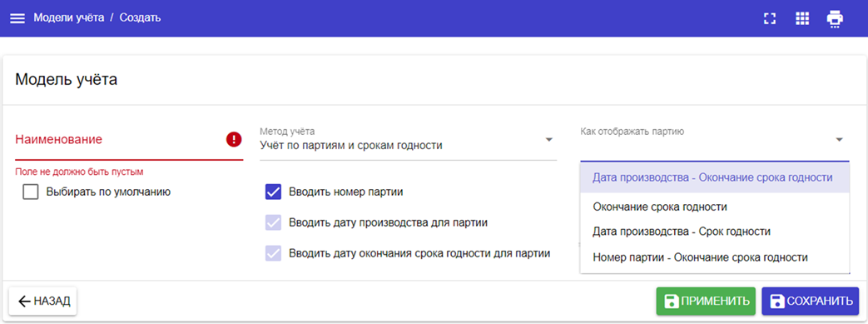This screenshot has width=868, height=324.
Task: Pick Номер партии - Окончание срока годности
Action: tap(715, 257)
